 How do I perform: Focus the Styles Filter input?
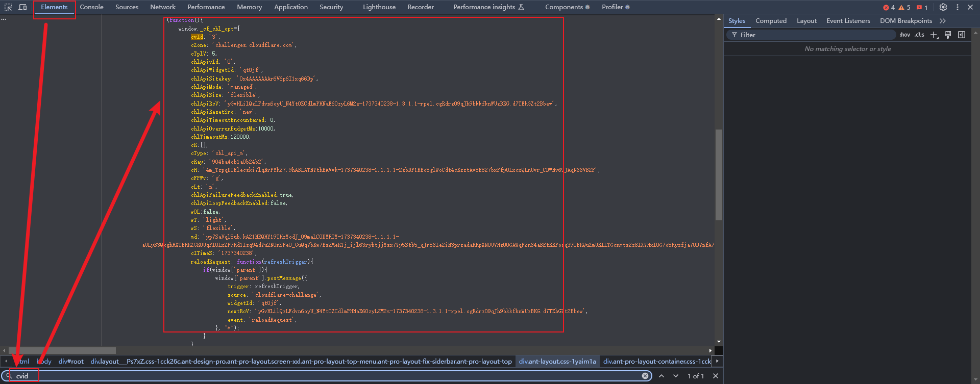812,35
